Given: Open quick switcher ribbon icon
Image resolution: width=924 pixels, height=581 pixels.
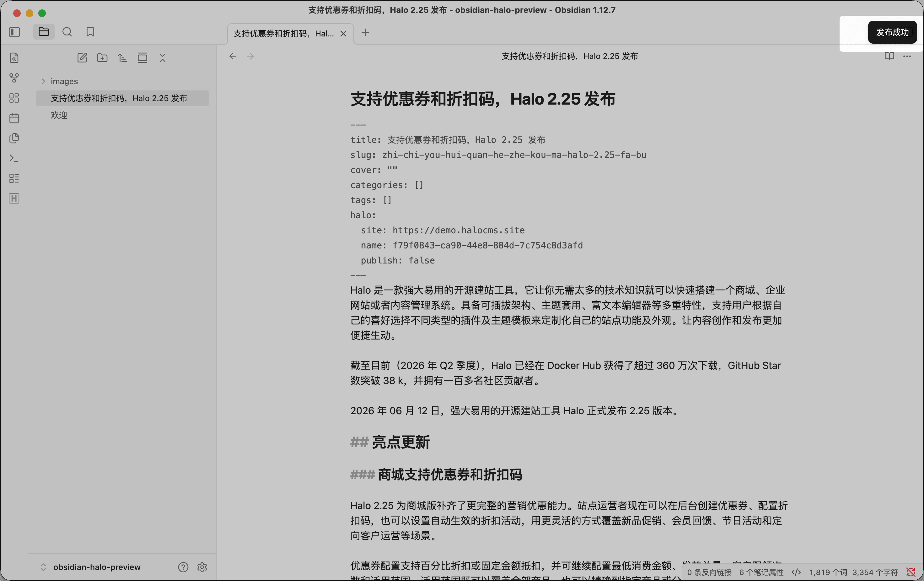Looking at the screenshot, I should point(14,58).
